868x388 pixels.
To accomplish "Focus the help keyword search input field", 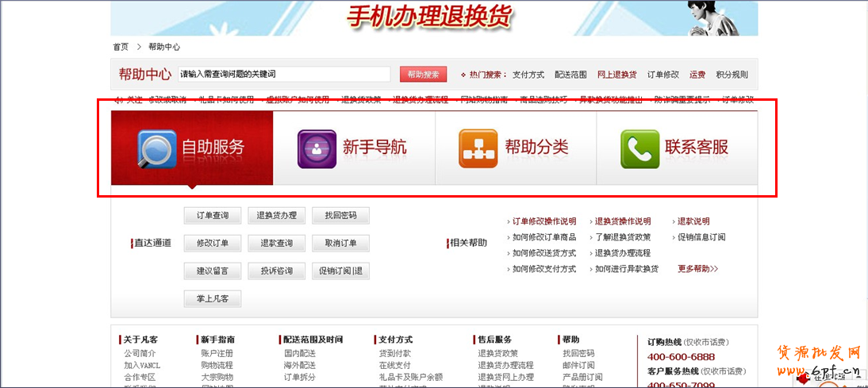I will (x=283, y=75).
